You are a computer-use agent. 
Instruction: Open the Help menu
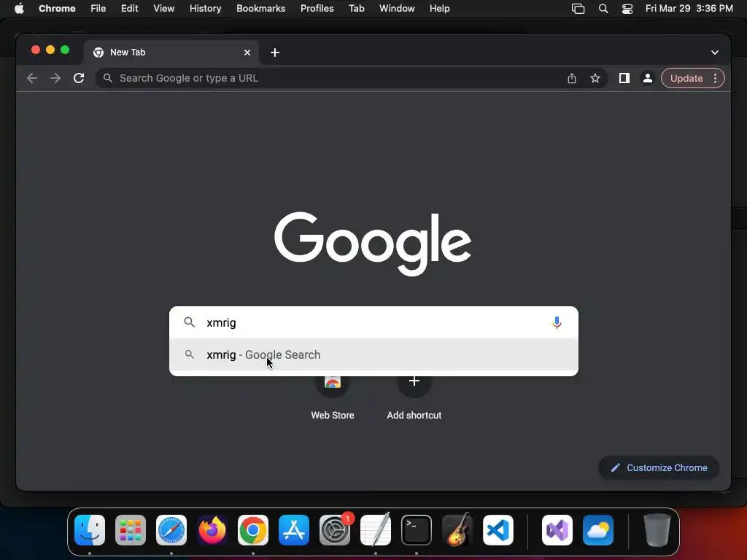[x=439, y=9]
